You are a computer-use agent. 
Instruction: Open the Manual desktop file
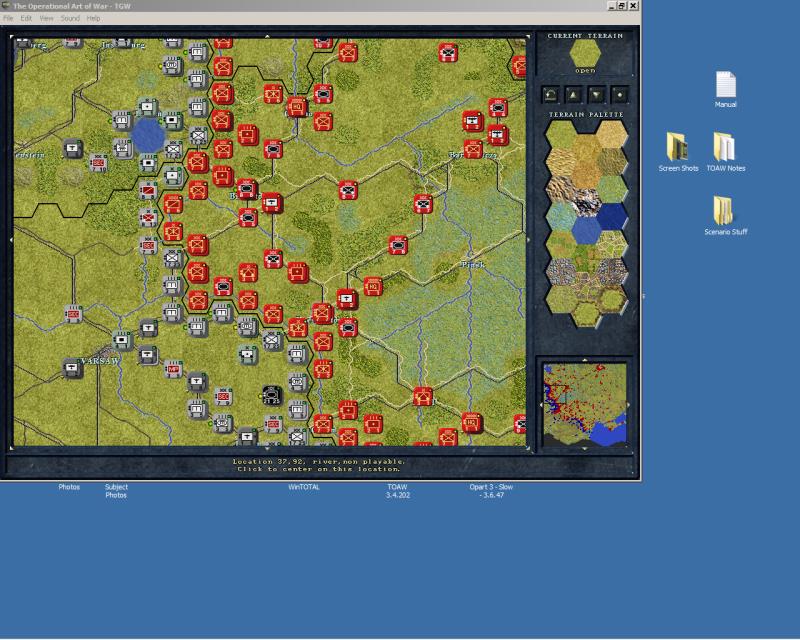pyautogui.click(x=726, y=90)
